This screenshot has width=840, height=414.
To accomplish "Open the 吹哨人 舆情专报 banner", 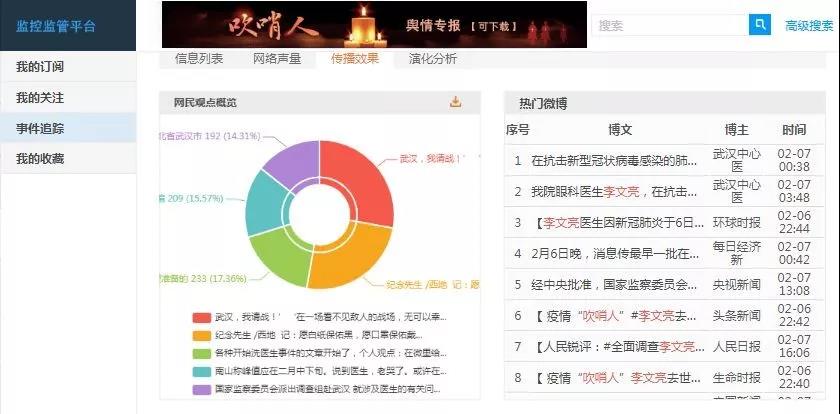I will click(x=374, y=25).
